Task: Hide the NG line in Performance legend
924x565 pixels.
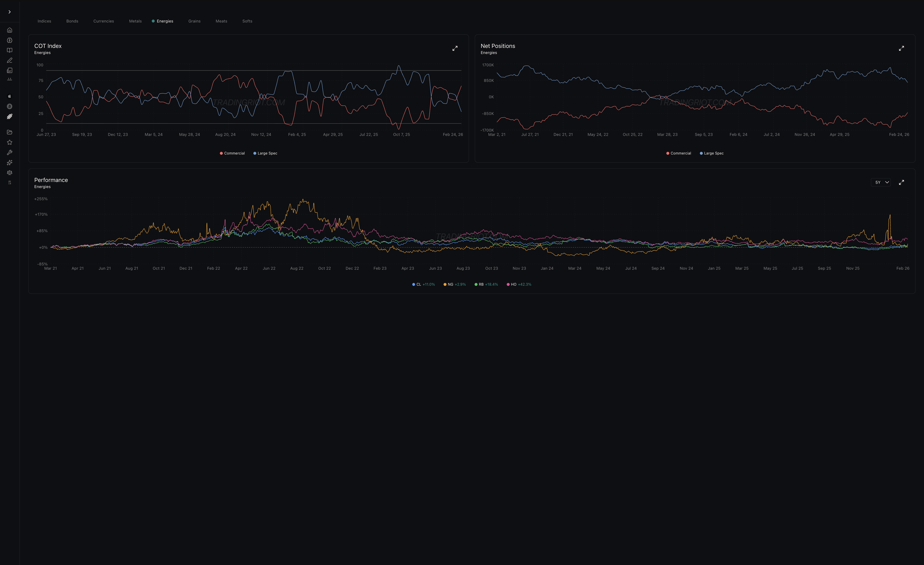Action: (x=455, y=284)
